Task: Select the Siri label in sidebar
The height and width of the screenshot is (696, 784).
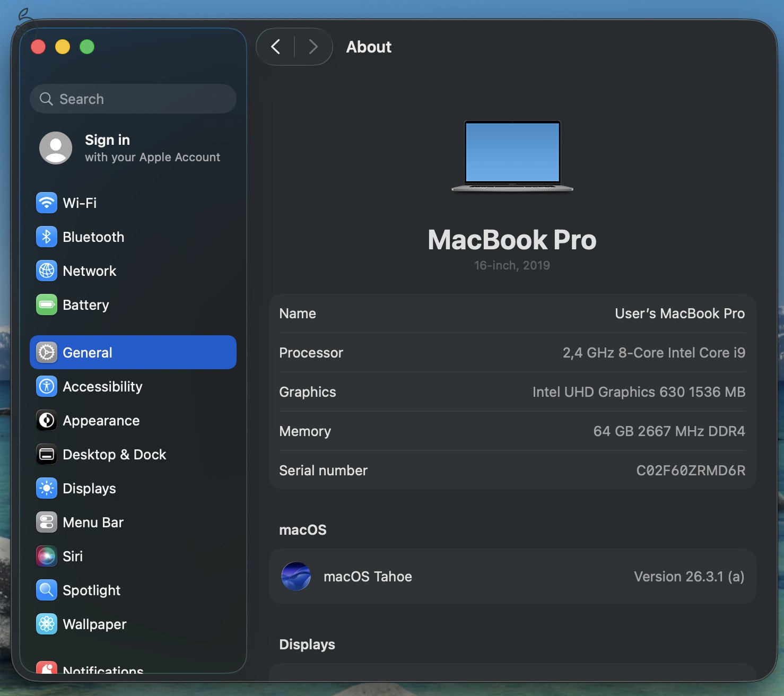Action: pyautogui.click(x=73, y=556)
